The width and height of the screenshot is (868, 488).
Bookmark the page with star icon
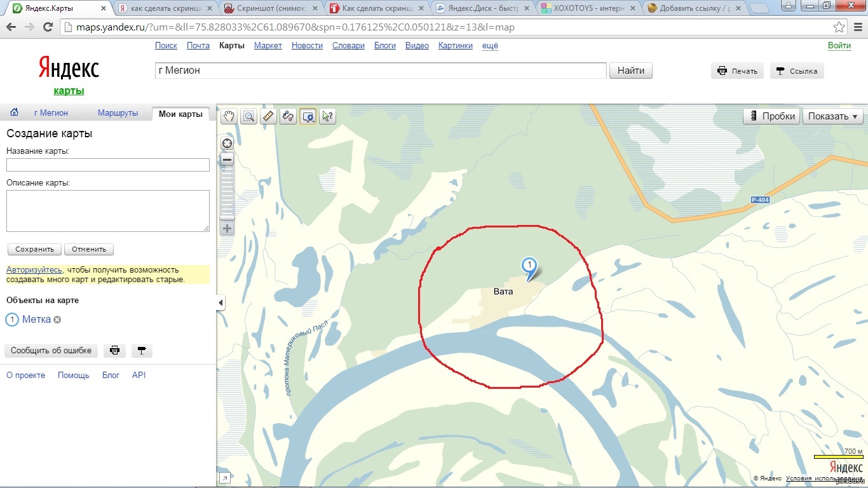(839, 27)
